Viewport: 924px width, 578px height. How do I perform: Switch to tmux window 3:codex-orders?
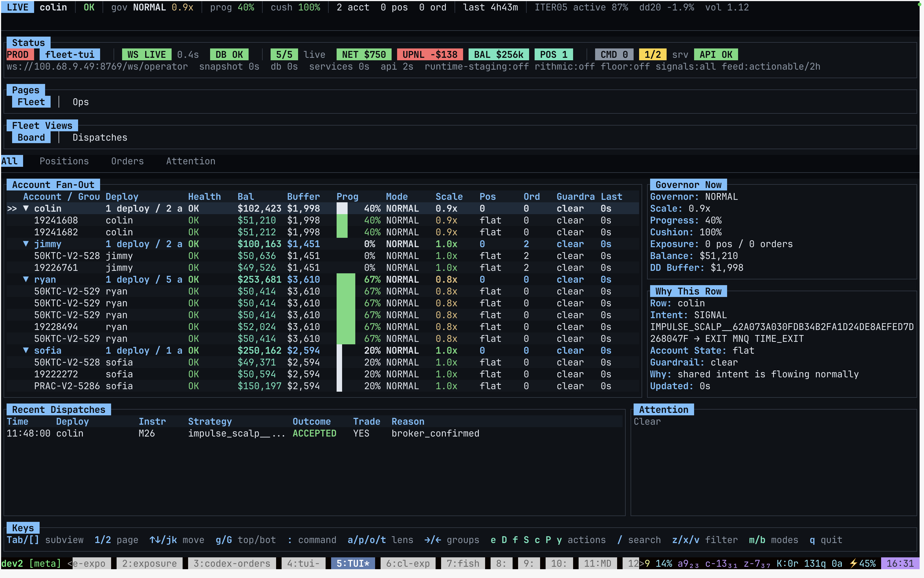tap(232, 563)
